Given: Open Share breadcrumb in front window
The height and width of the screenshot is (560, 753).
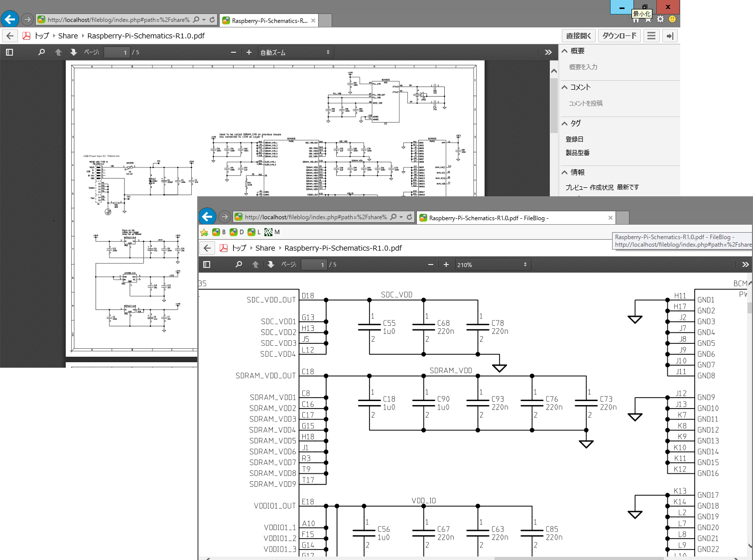Looking at the screenshot, I should point(265,248).
